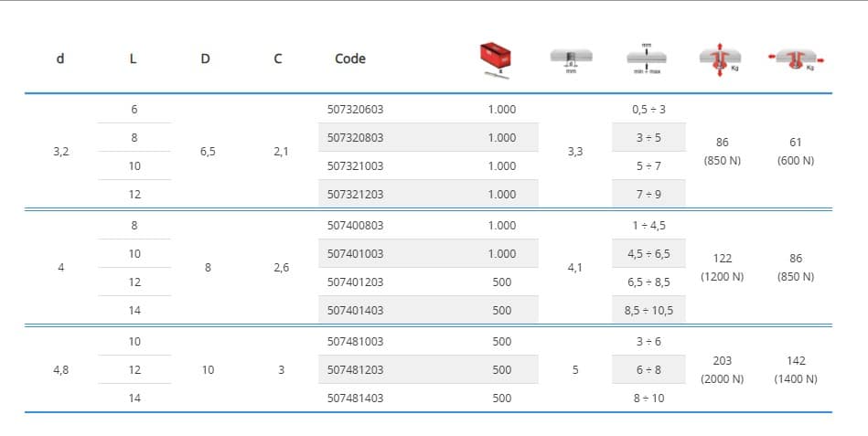Image resolution: width=868 pixels, height=436 pixels.
Task: Select product code 507481403
Action: click(355, 399)
